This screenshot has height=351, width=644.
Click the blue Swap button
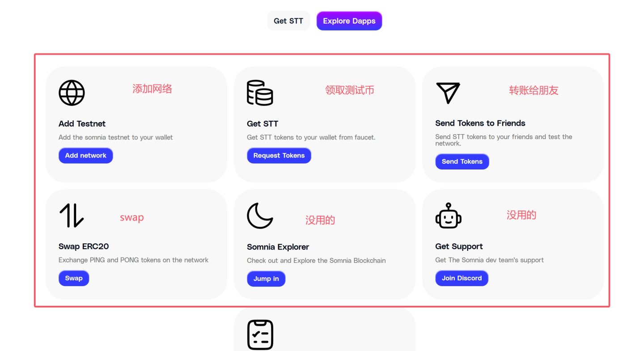pos(74,278)
